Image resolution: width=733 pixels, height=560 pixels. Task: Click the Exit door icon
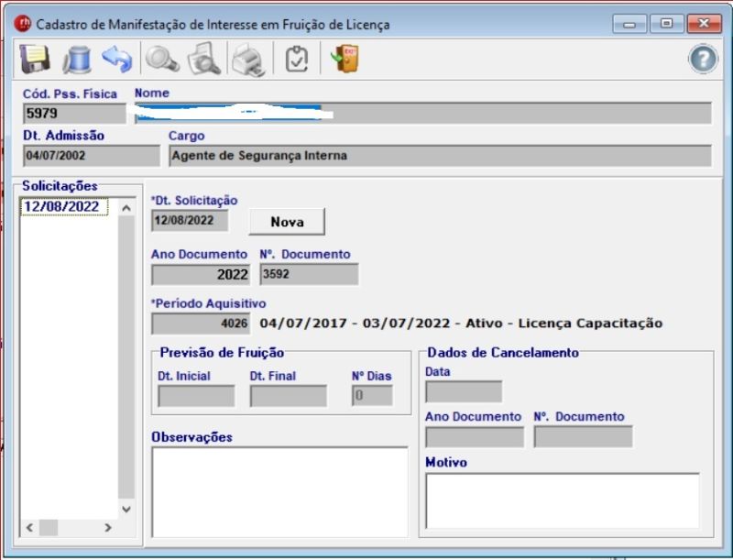click(x=345, y=60)
